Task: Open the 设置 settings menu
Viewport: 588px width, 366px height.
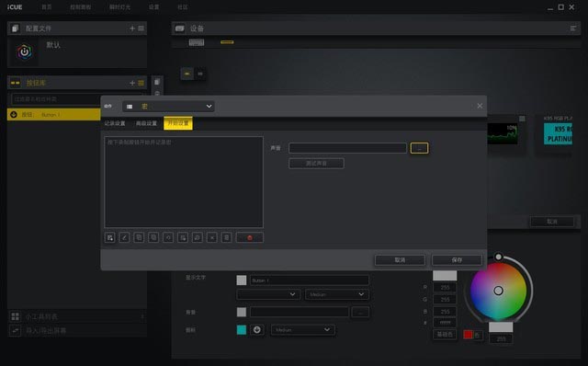Action: coord(153,7)
